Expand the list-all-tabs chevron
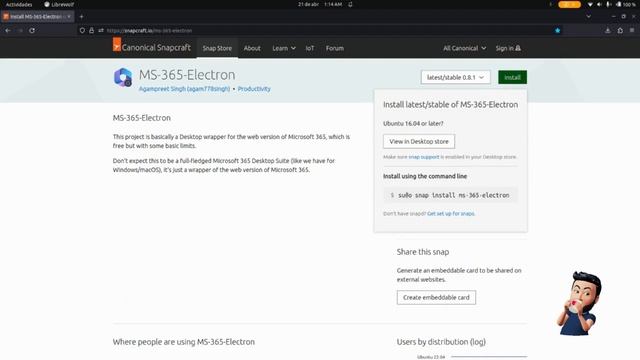 coord(588,17)
